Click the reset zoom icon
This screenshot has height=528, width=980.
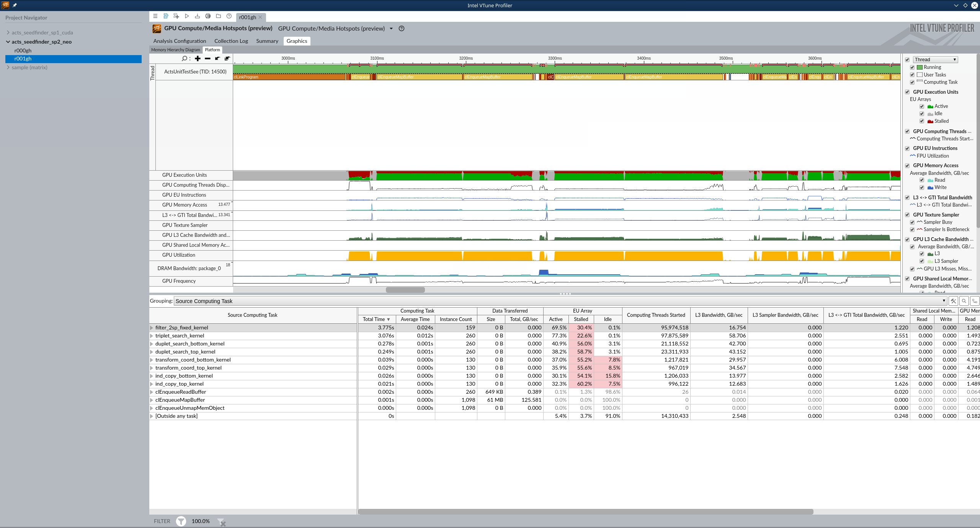tap(227, 59)
